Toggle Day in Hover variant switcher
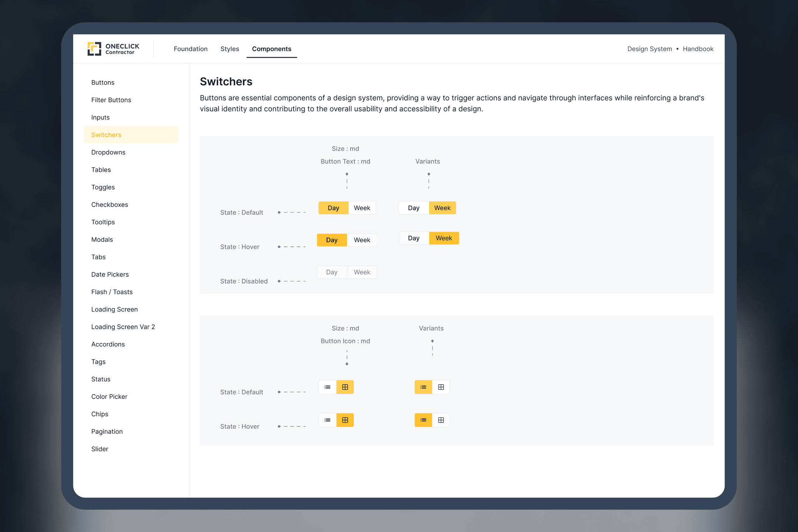The image size is (798, 532). click(x=414, y=238)
